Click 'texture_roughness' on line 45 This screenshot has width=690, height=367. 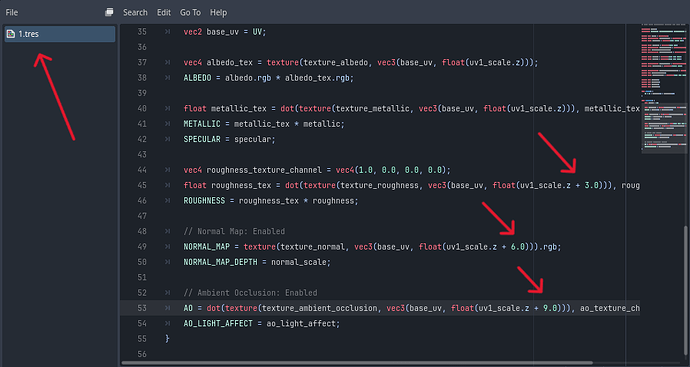[380, 185]
